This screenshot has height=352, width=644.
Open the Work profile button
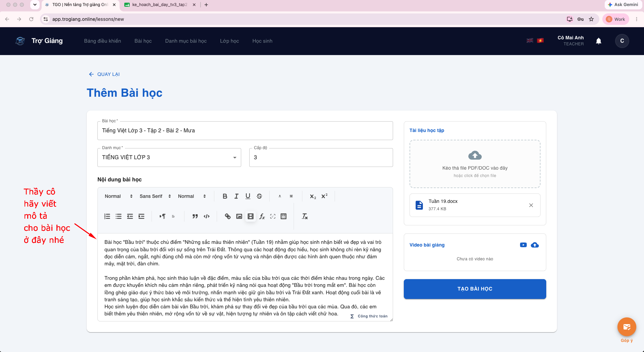pos(616,19)
